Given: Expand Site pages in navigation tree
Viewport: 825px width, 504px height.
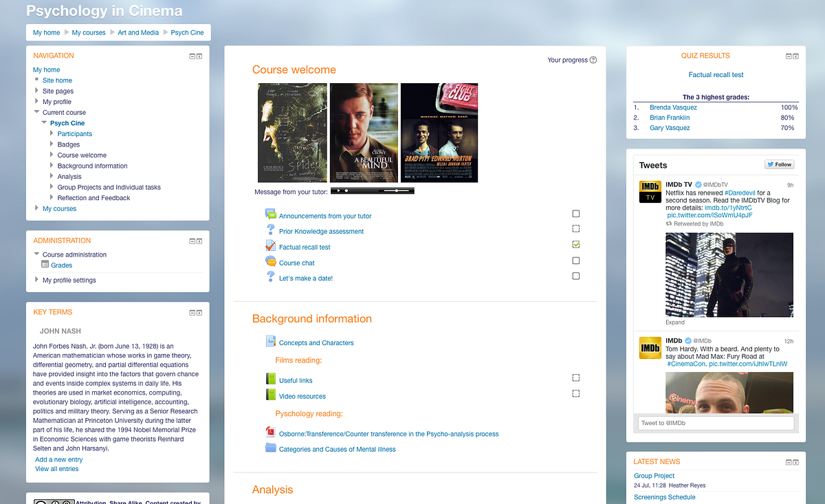Looking at the screenshot, I should [x=37, y=91].
